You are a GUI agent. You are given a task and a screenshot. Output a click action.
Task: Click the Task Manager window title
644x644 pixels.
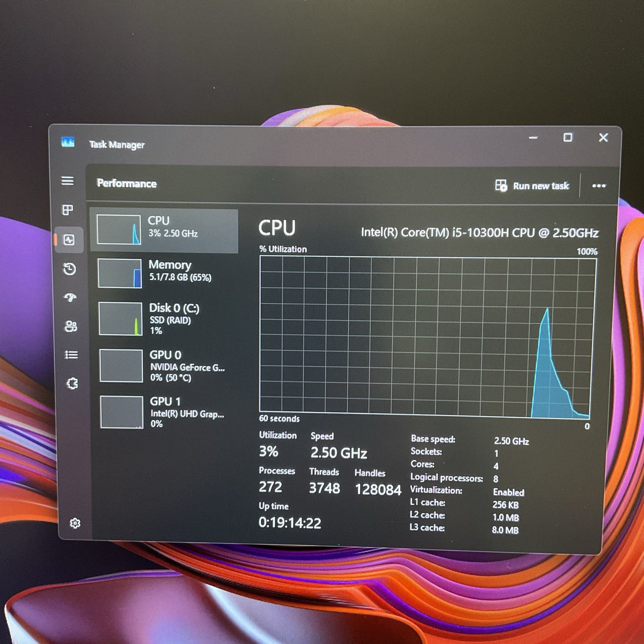click(x=117, y=144)
